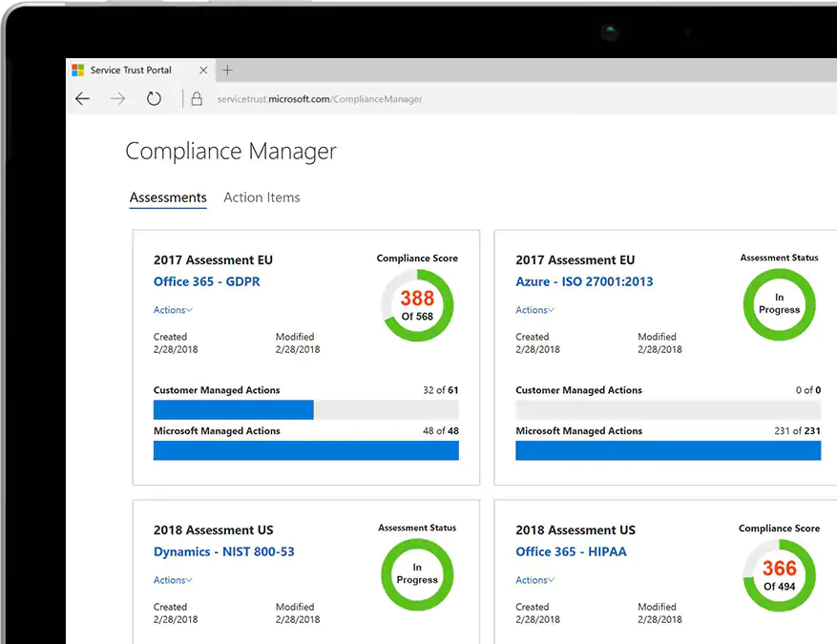Click the browser forward arrow
Viewport: 837px width, 644px height.
[x=118, y=98]
